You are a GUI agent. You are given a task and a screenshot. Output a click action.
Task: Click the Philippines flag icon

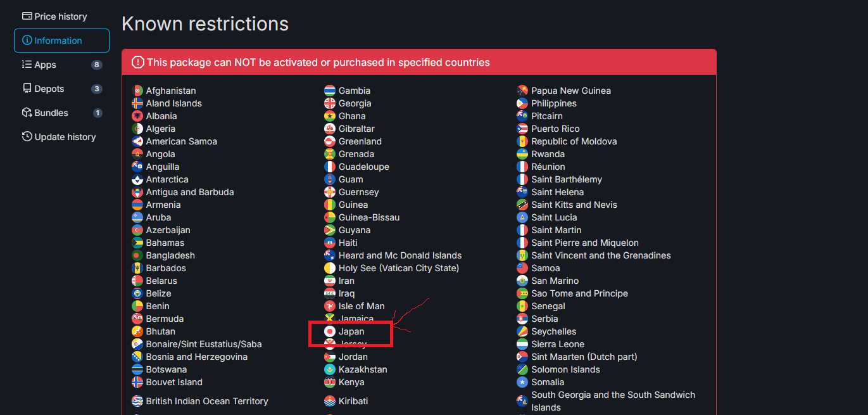[522, 103]
